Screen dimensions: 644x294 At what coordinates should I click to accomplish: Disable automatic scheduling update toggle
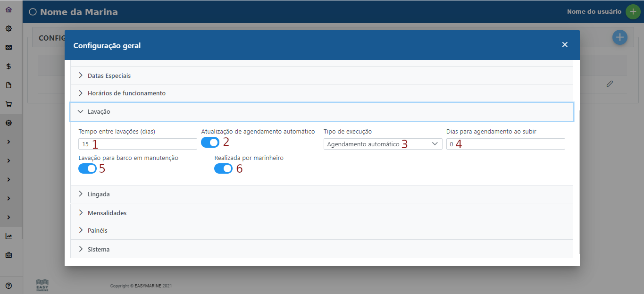[209, 142]
